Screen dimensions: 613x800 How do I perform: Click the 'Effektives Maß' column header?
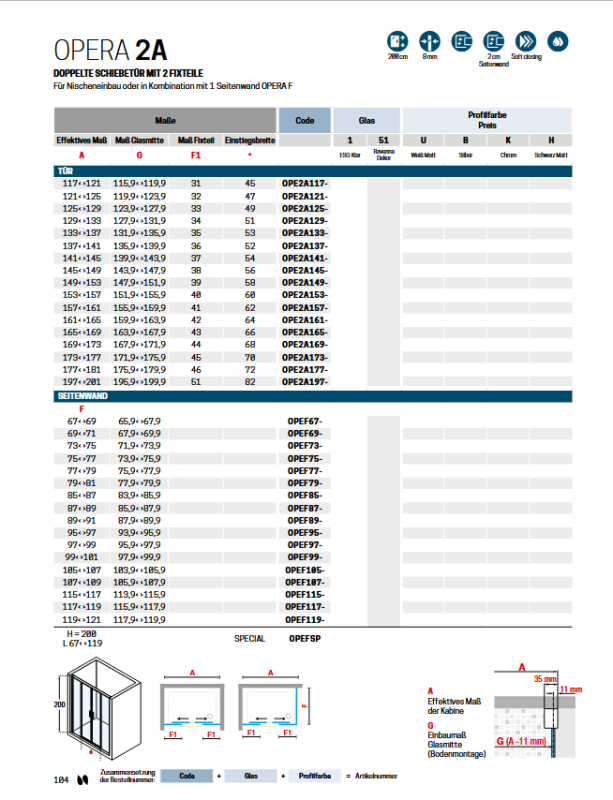point(82,140)
